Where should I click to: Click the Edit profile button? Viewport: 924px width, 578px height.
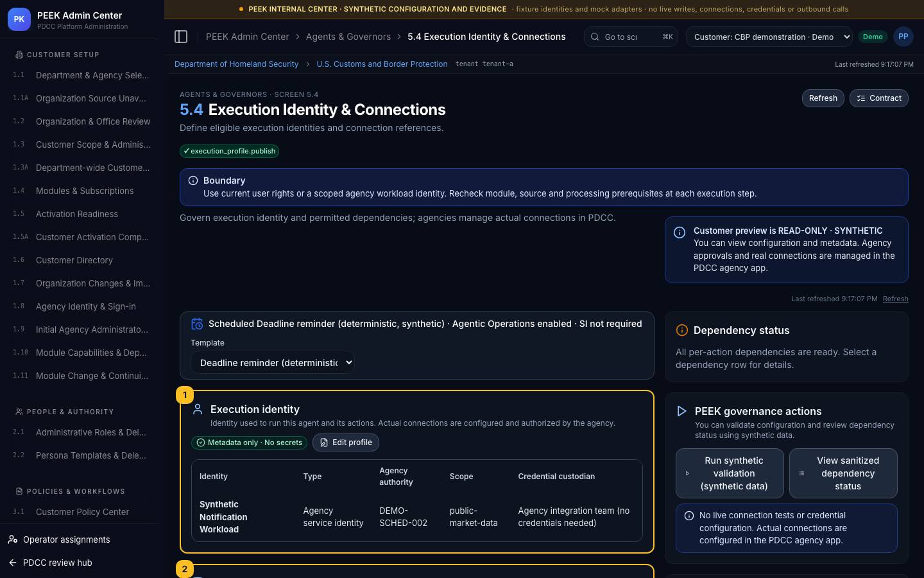coord(346,442)
